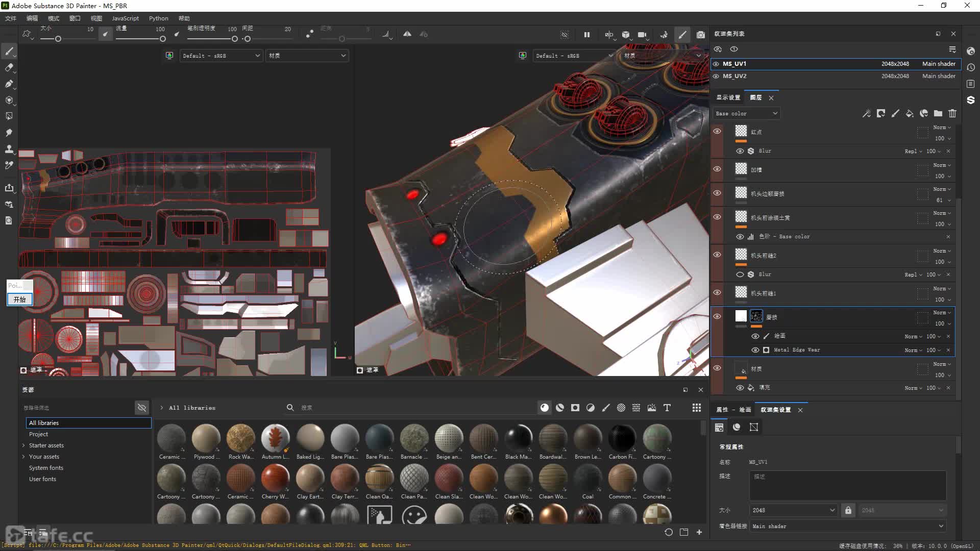Hide the 红点 layer

click(717, 131)
